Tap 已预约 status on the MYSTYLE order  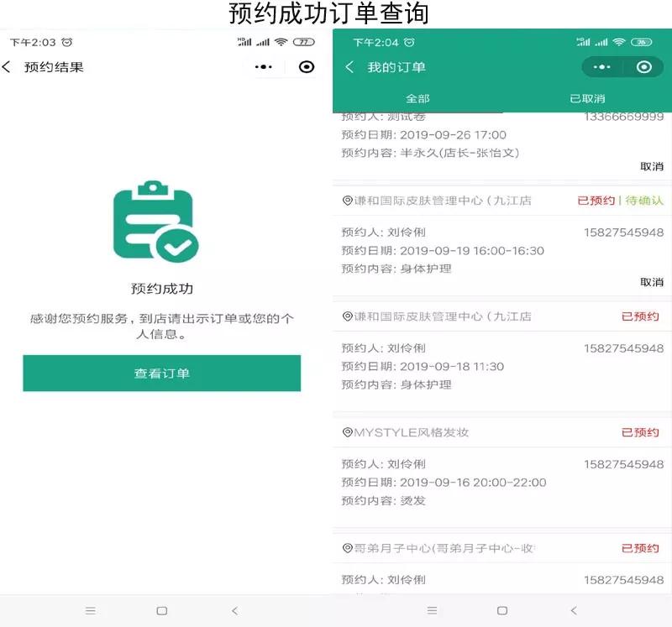coord(640,432)
